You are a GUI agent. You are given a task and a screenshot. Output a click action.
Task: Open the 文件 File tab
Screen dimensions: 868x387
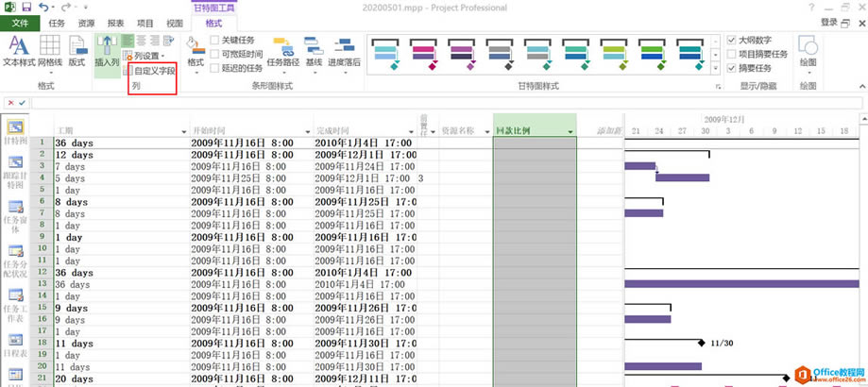pyautogui.click(x=20, y=24)
